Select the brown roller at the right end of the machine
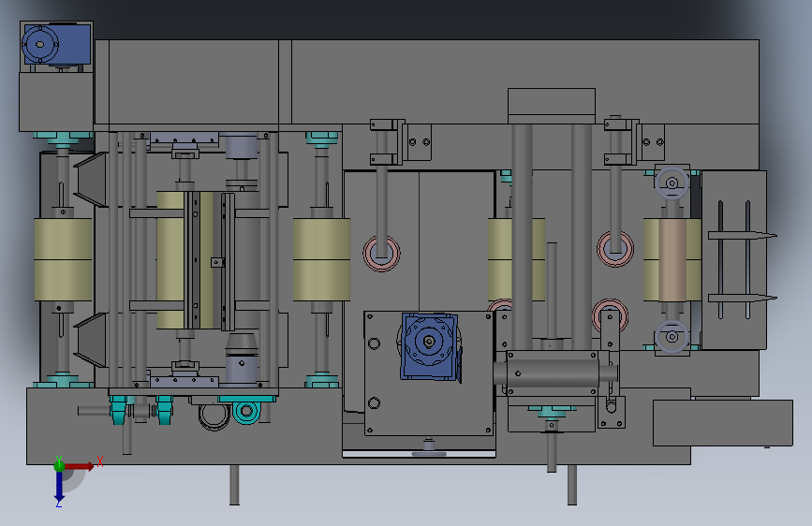812x526 pixels. 672,260
